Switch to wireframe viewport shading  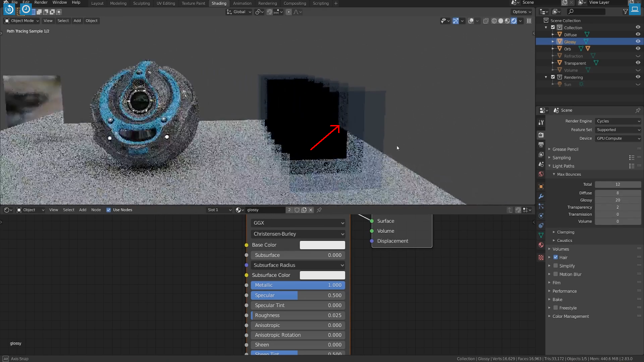[494, 21]
